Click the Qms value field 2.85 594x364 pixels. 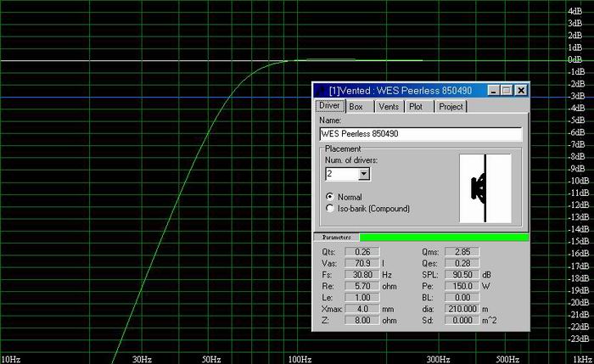pos(462,252)
